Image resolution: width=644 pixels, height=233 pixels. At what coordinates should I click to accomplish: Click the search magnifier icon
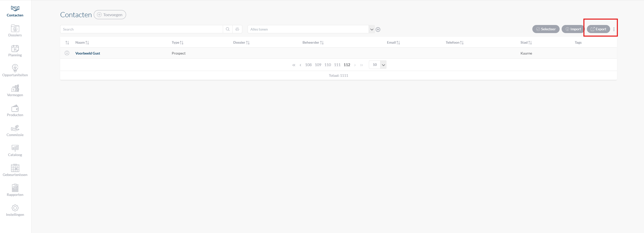228,29
